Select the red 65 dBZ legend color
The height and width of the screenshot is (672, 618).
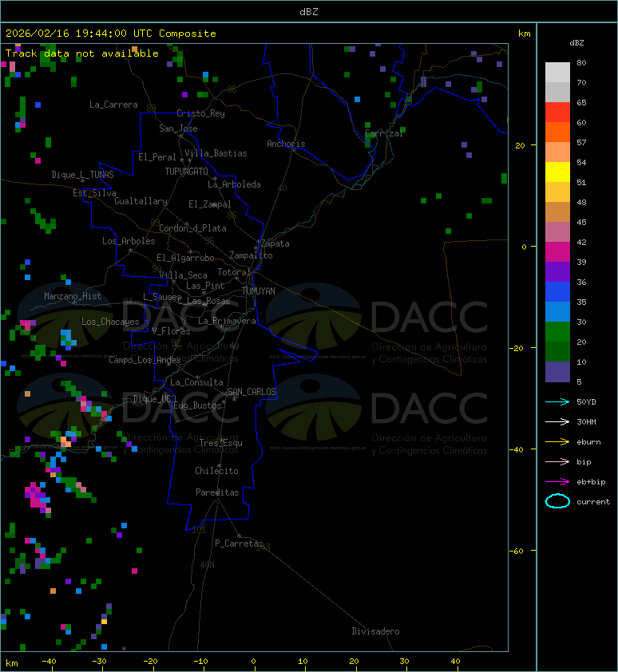[x=557, y=112]
